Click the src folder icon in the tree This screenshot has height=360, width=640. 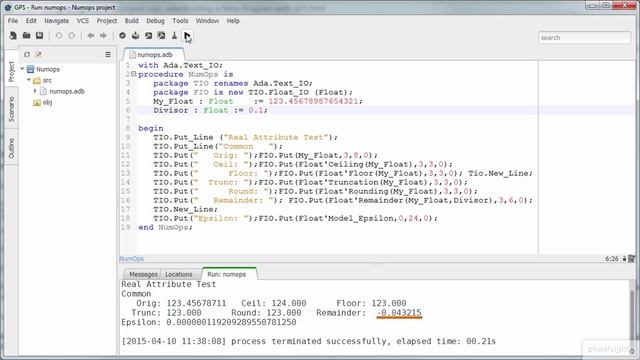pyautogui.click(x=37, y=80)
